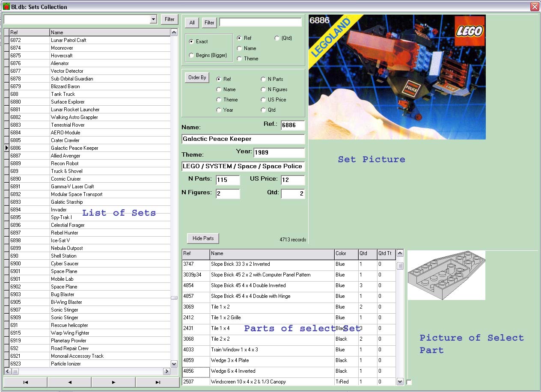541x392 pixels.
Task: Click the sets list Ref column header
Action: (29, 33)
